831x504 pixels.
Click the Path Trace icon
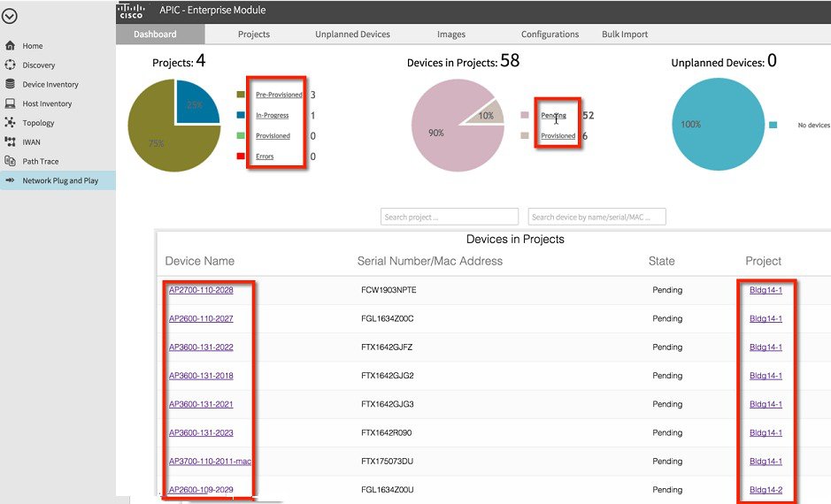[x=10, y=161]
